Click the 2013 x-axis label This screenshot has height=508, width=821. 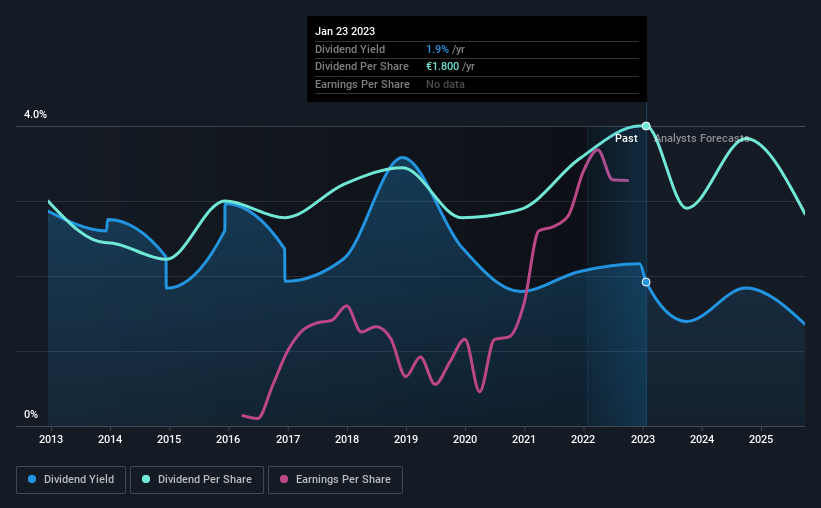click(51, 439)
